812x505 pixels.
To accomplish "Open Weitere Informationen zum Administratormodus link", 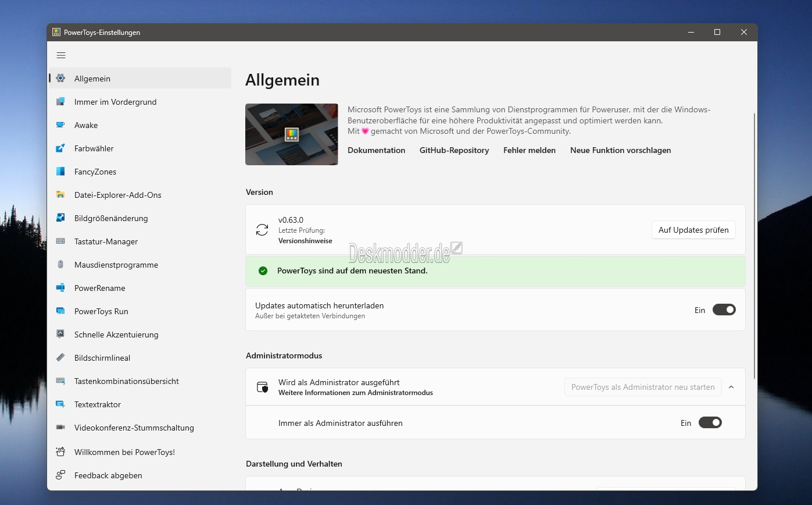I will click(356, 393).
